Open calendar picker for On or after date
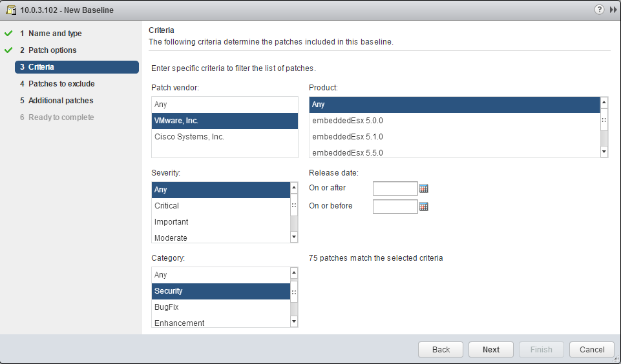The width and height of the screenshot is (621, 364). [x=424, y=188]
